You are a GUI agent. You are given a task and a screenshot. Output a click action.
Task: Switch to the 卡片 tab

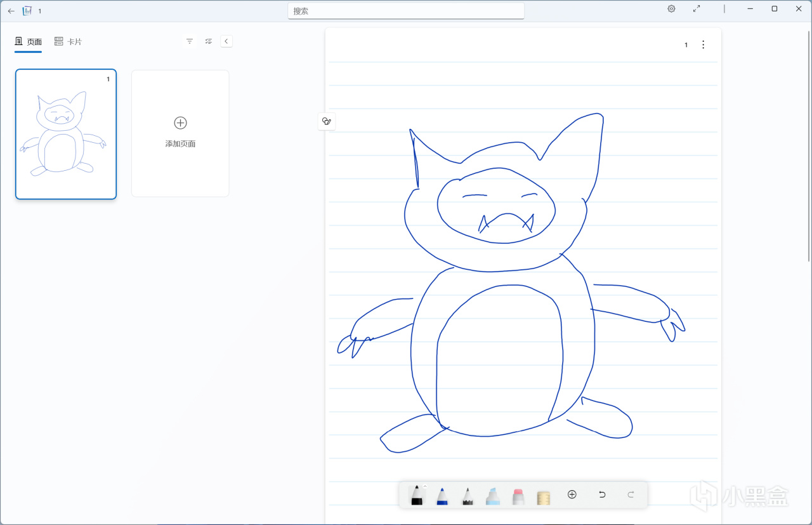(x=68, y=42)
